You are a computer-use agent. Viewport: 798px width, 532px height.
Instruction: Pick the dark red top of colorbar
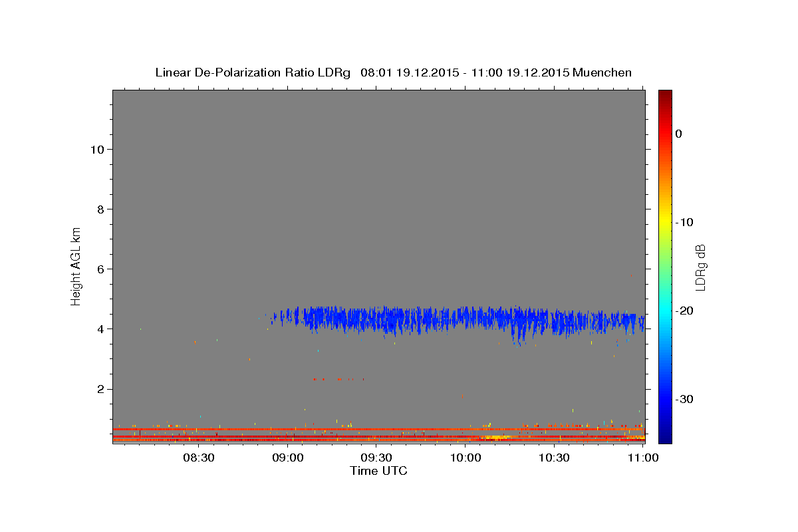tap(665, 95)
